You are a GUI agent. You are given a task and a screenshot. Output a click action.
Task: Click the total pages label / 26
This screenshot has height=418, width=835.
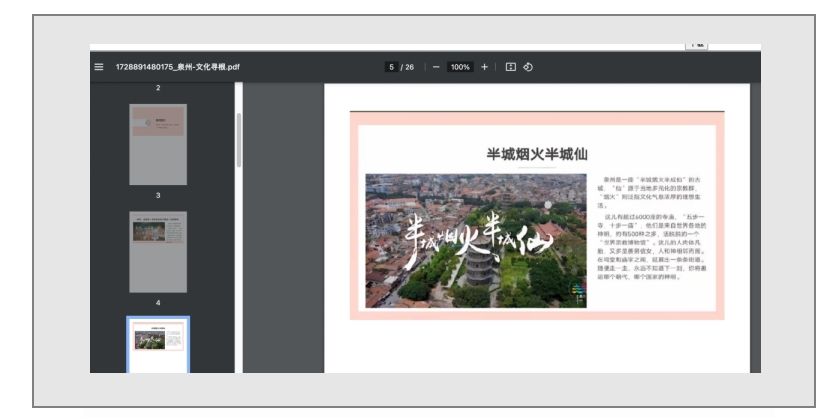click(407, 67)
